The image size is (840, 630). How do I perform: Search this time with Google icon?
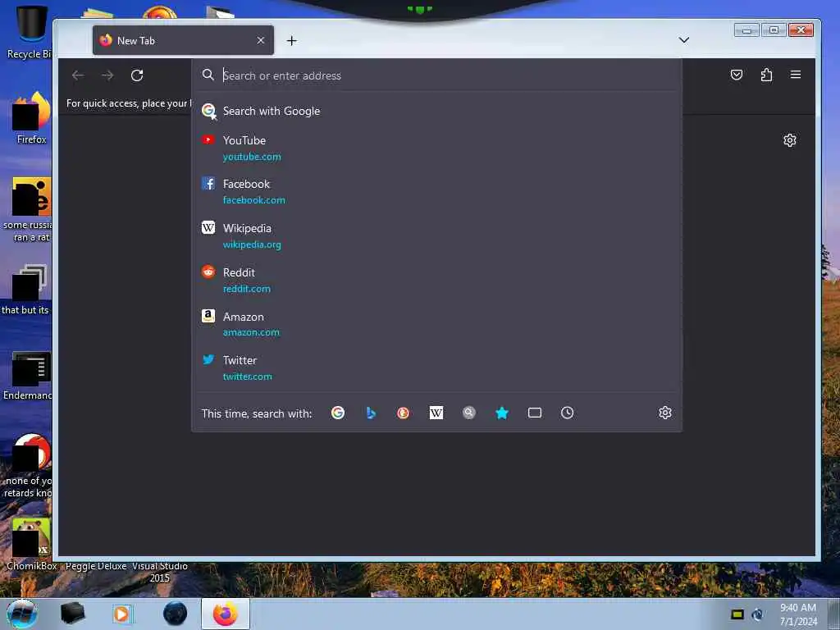pyautogui.click(x=338, y=413)
